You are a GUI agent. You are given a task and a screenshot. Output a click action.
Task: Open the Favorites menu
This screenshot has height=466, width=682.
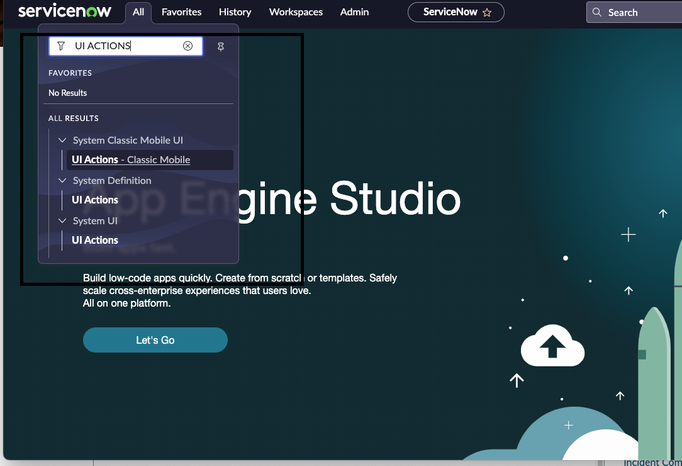click(x=181, y=12)
